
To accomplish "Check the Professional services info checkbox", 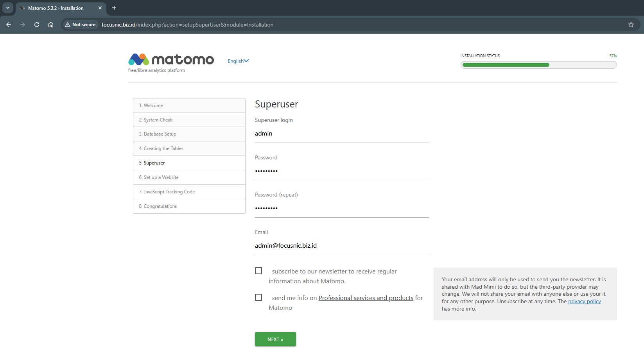I will pos(258,297).
